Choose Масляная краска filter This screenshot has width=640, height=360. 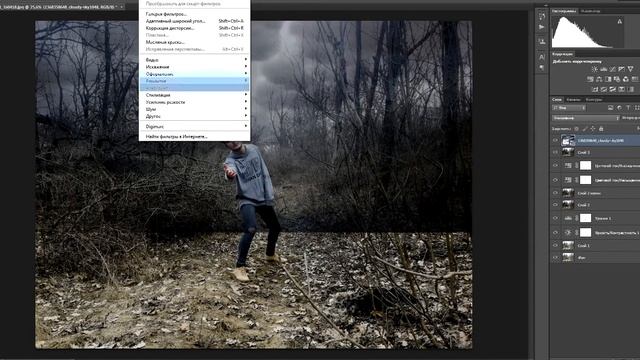195,42
